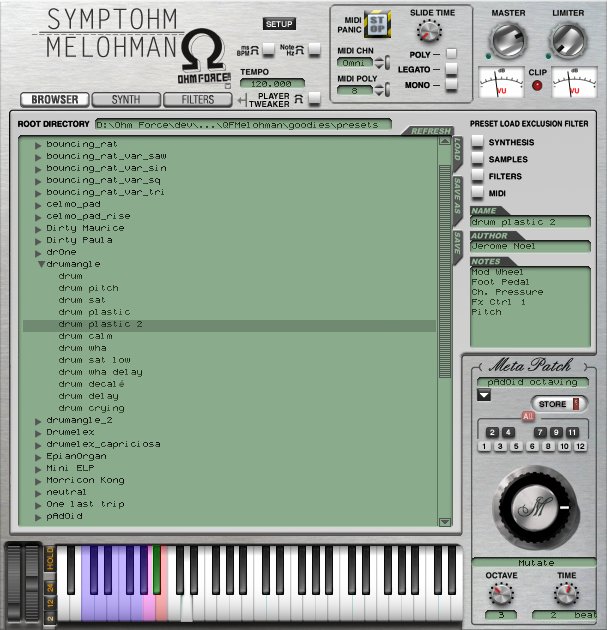Viewport: 607px width, 630px height.
Task: Click the SAVE AS side tab
Action: (457, 199)
